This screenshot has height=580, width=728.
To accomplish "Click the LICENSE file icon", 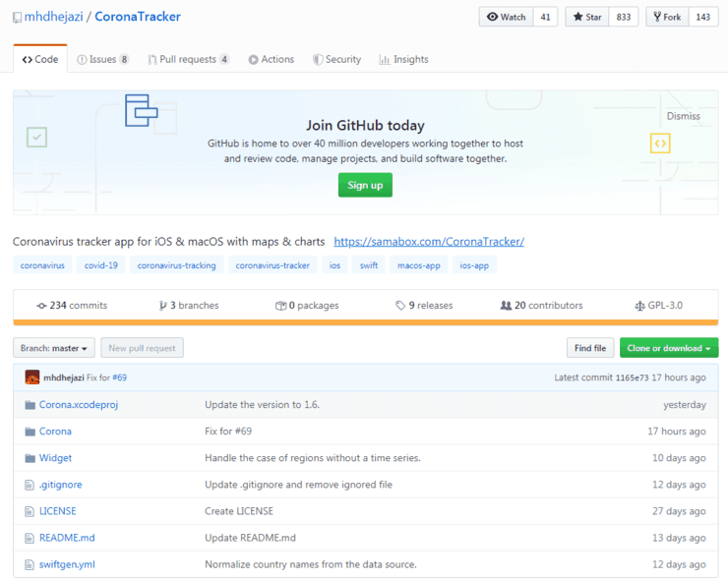I will 30,511.
